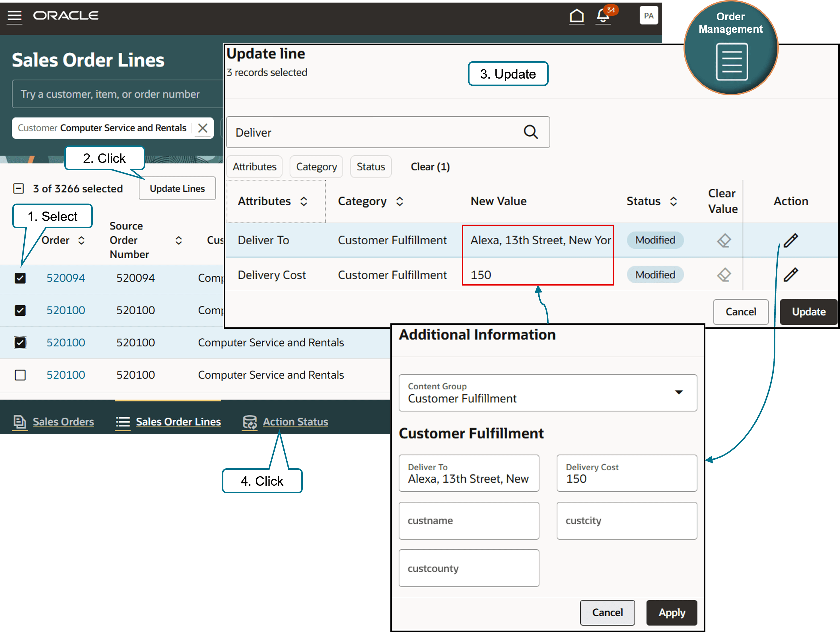Click the Sales Order Lines list icon
Screen dimensions: 840x632
(123, 422)
